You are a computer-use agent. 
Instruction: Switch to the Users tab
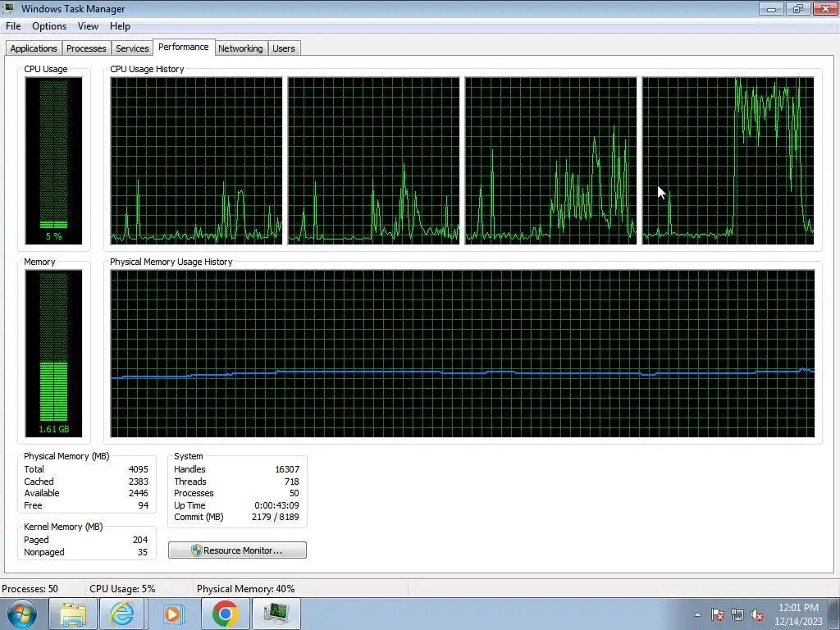[x=283, y=48]
